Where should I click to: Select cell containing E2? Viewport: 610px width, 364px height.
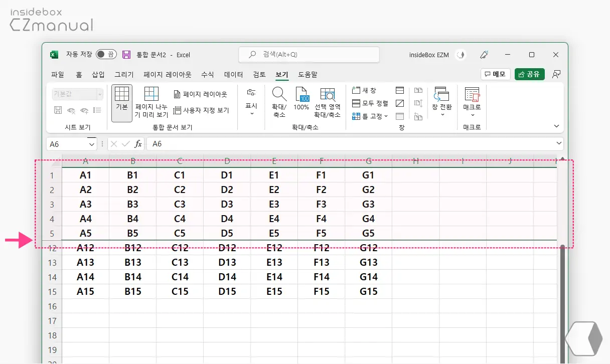(274, 190)
